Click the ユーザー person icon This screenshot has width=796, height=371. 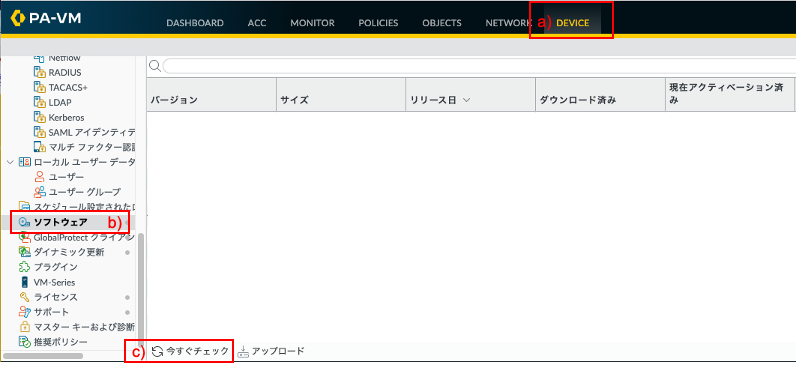[39, 177]
